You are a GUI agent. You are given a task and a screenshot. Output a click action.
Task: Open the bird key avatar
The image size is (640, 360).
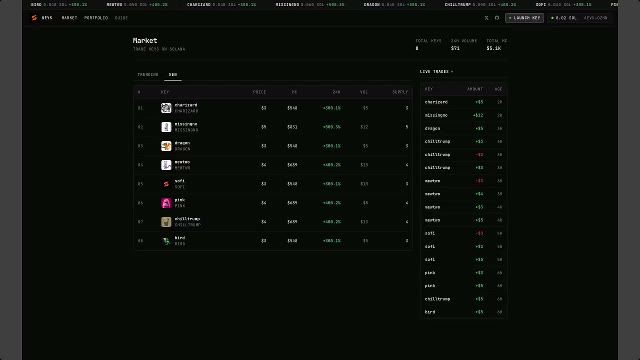(166, 241)
